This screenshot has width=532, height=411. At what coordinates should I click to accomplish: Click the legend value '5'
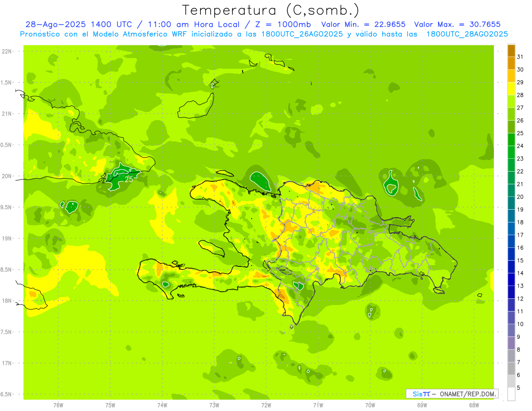click(x=519, y=388)
